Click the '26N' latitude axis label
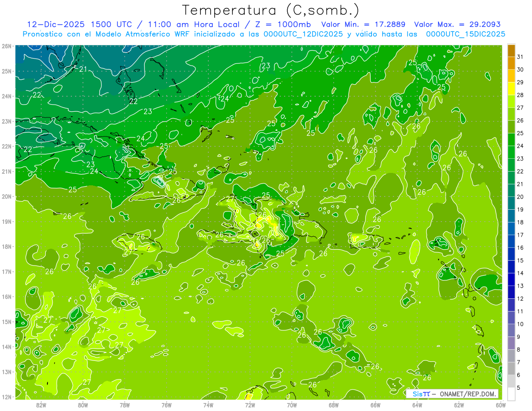Screen dimensions: 532x411 pos(7,46)
